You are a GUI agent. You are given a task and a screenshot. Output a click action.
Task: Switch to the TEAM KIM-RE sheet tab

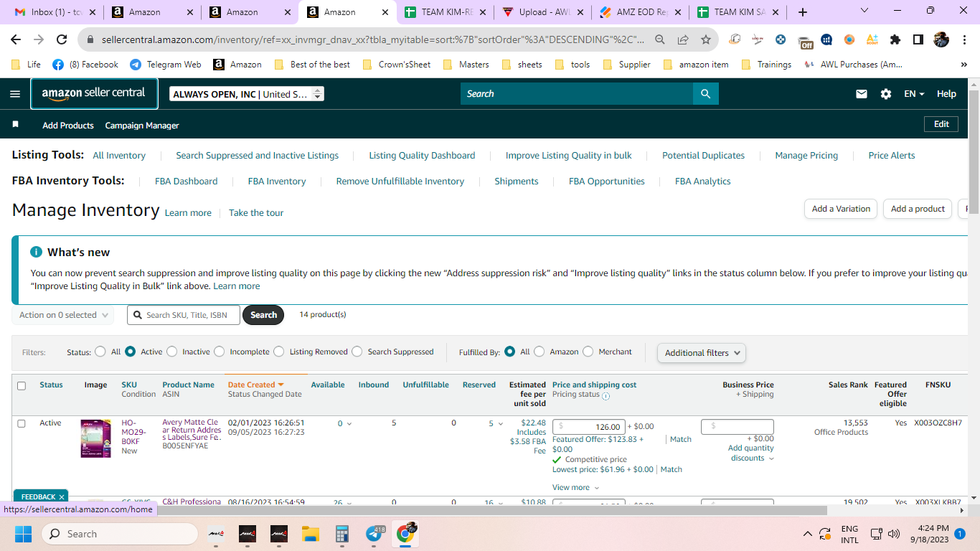[x=445, y=12]
